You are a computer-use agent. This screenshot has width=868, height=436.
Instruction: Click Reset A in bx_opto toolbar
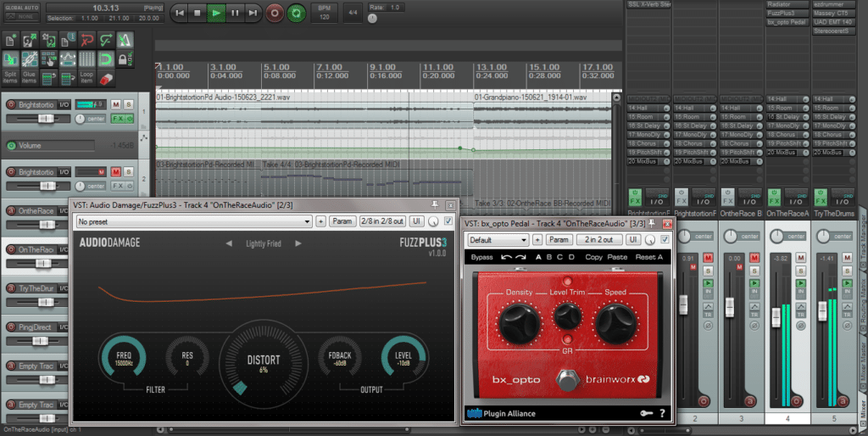648,257
